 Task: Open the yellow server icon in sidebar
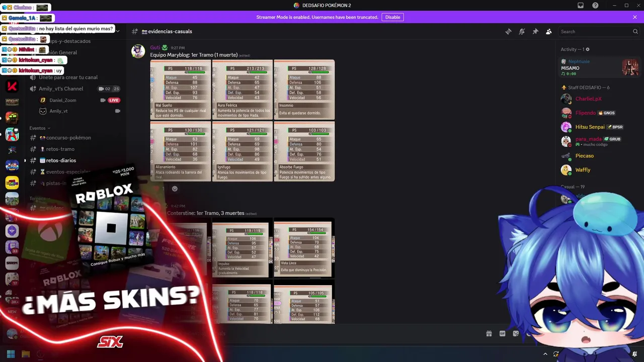(x=12, y=183)
